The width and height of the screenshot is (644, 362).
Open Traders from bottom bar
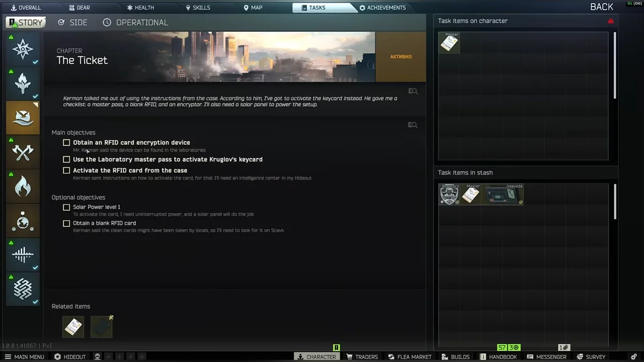[x=362, y=357]
